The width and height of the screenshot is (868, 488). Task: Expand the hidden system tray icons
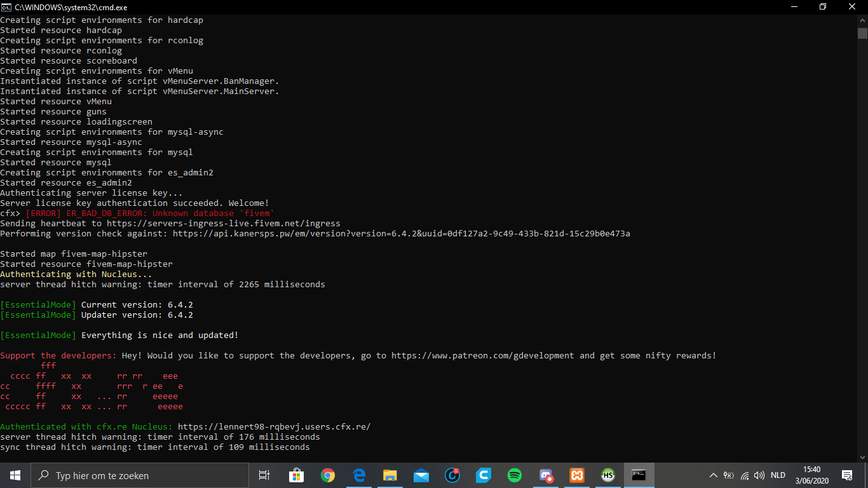pos(713,475)
